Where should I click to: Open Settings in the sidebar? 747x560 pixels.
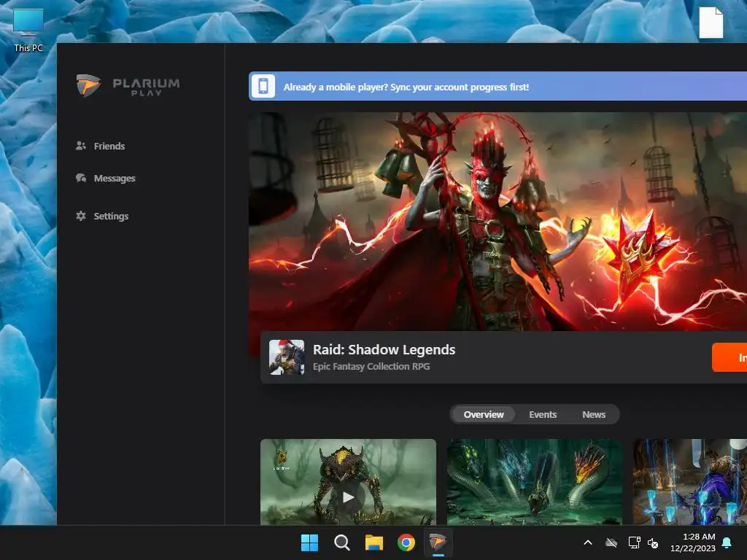pyautogui.click(x=102, y=216)
